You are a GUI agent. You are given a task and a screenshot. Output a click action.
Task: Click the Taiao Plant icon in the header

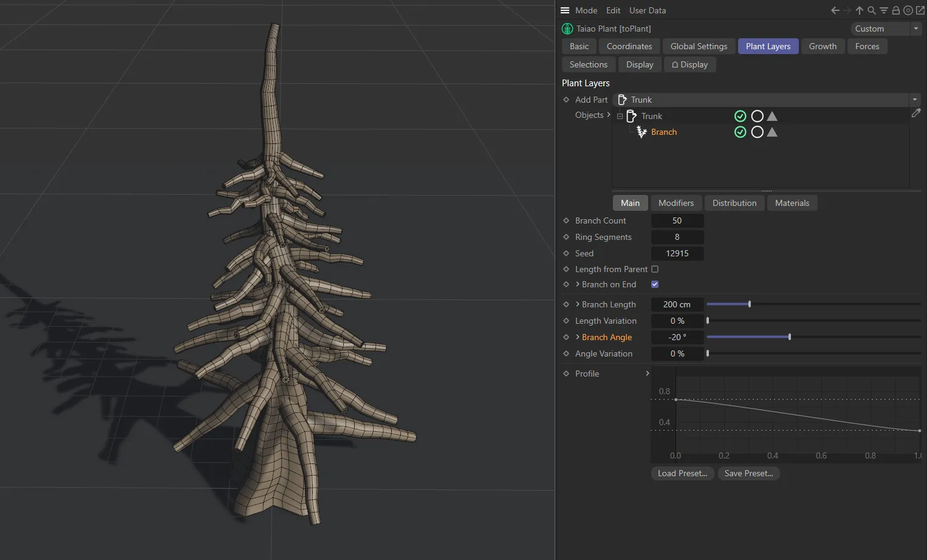point(567,29)
